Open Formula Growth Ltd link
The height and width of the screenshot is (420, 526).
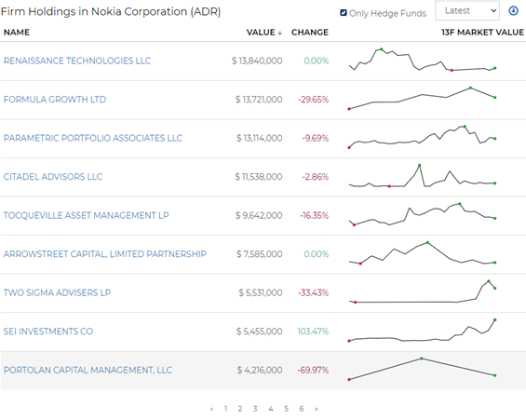click(x=55, y=100)
